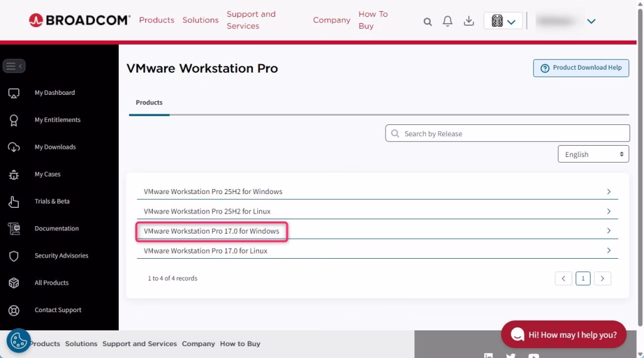Open the Trials & Beta sidebar item
This screenshot has width=644, height=358.
coord(52,202)
